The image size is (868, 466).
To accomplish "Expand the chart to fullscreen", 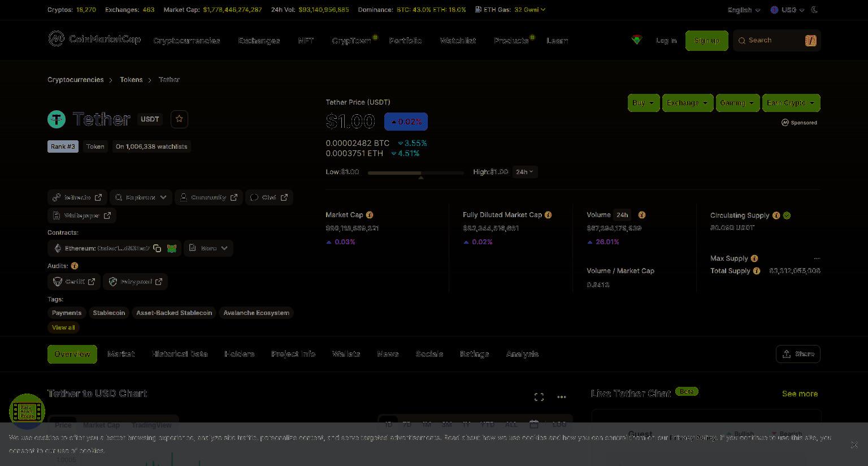I will 539,397.
